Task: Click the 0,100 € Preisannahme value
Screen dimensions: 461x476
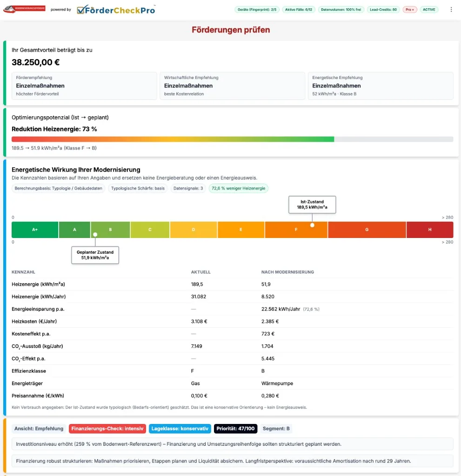Action: [x=199, y=396]
